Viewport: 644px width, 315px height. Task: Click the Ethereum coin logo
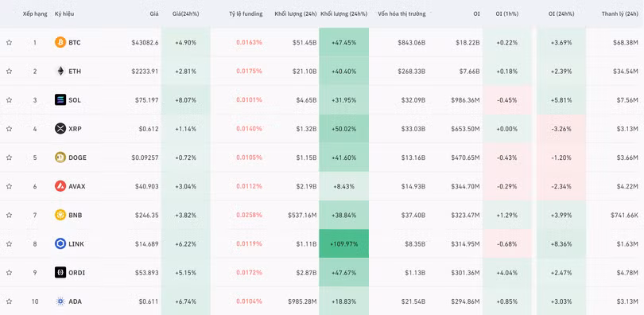[60, 71]
